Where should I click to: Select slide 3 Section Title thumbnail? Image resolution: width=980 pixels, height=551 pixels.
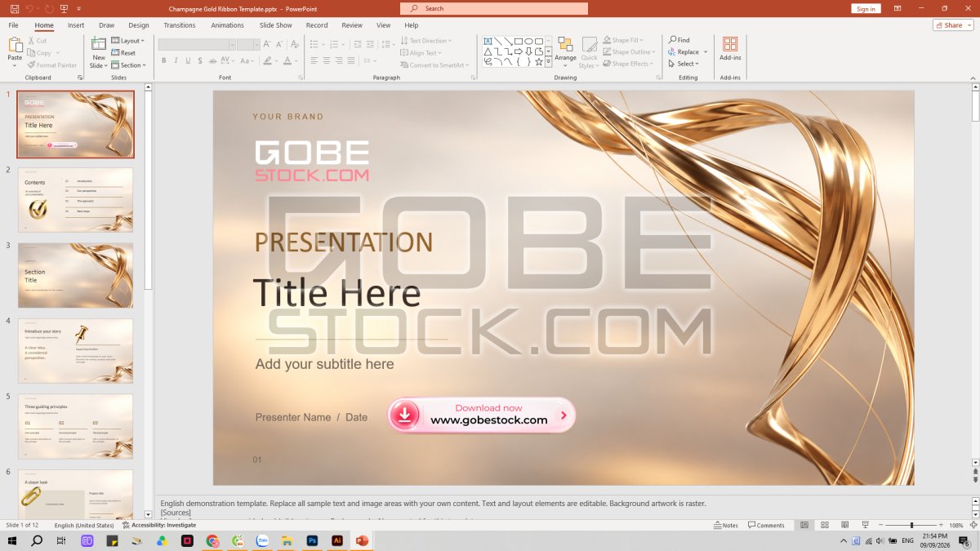[x=75, y=275]
